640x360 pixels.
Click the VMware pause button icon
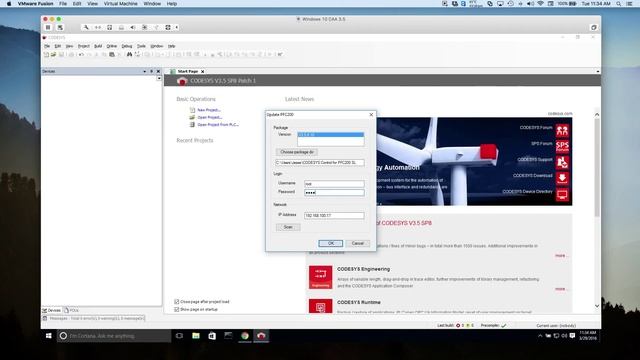48,27
